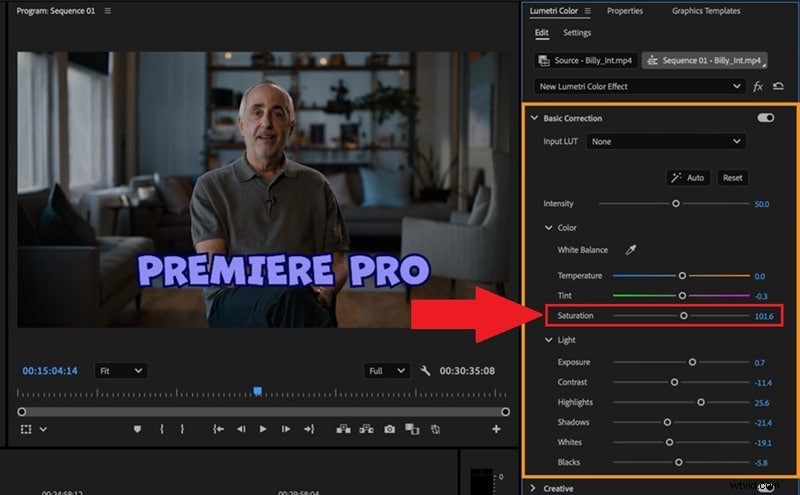Click the 00:15:04:14 current timecode
Viewport: 800px width, 495px height.
click(50, 371)
